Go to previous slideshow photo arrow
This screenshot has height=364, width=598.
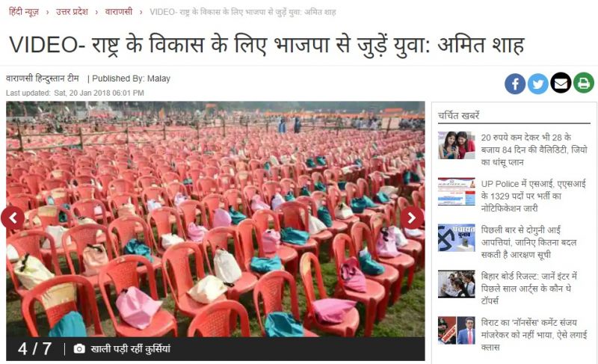[13, 218]
